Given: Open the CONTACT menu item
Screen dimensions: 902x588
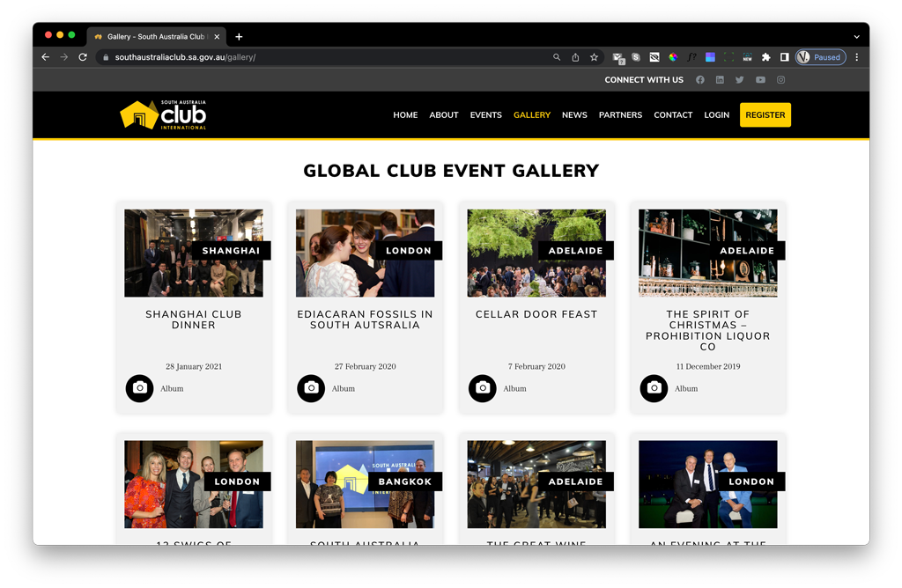Looking at the screenshot, I should pyautogui.click(x=673, y=115).
